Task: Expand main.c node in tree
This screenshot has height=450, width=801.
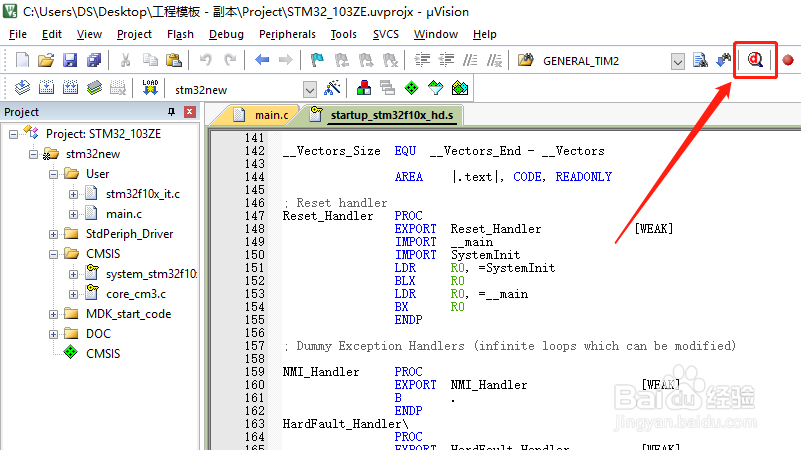Action: (x=73, y=214)
